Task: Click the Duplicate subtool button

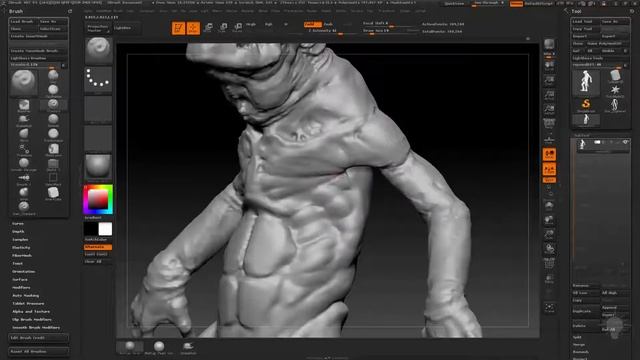Action: 586,311
